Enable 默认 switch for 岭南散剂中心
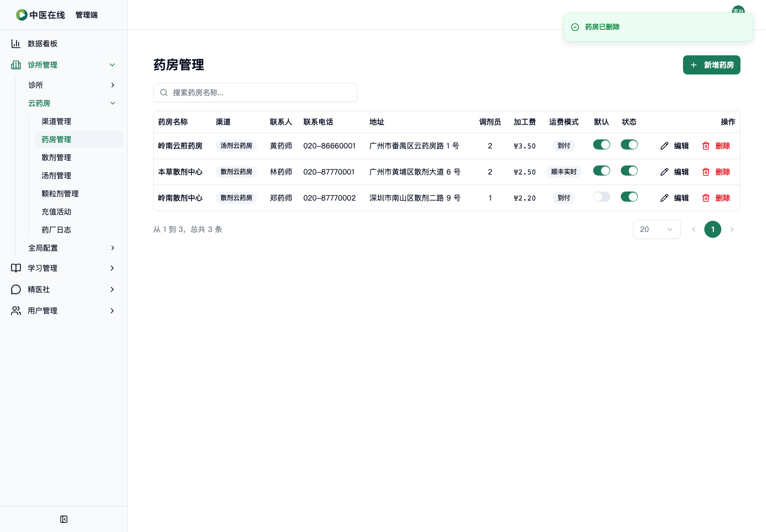 (x=602, y=197)
